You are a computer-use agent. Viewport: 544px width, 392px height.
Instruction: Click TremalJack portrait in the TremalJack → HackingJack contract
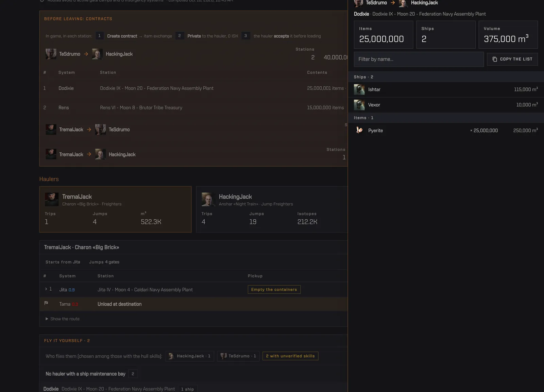[x=51, y=154]
